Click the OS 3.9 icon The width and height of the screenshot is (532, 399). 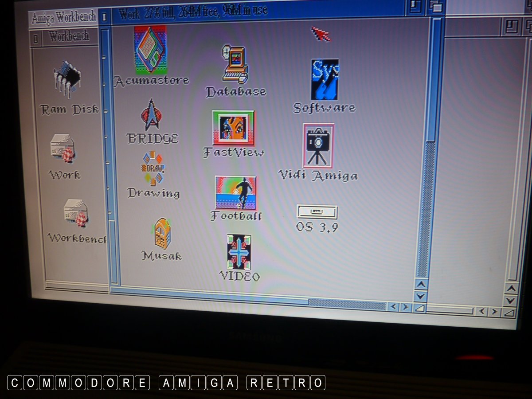point(317,212)
